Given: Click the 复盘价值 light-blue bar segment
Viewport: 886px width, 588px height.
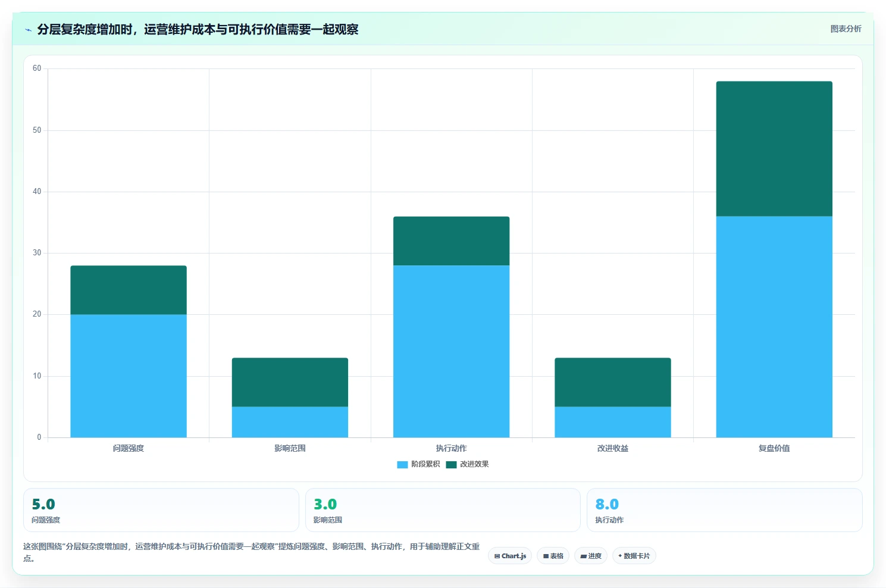Looking at the screenshot, I should coord(774,327).
